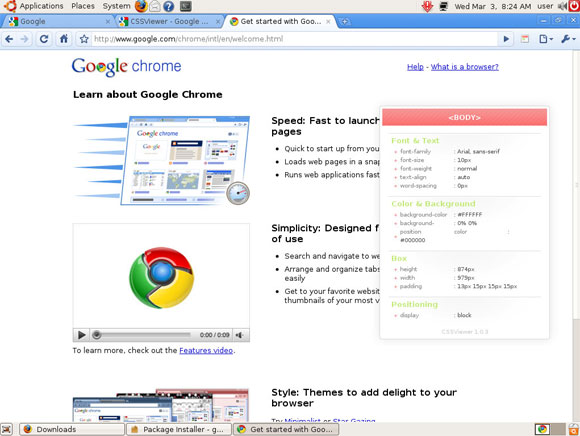Open the Page menu dropdown
Screen dimensions: 580x436
point(546,39)
